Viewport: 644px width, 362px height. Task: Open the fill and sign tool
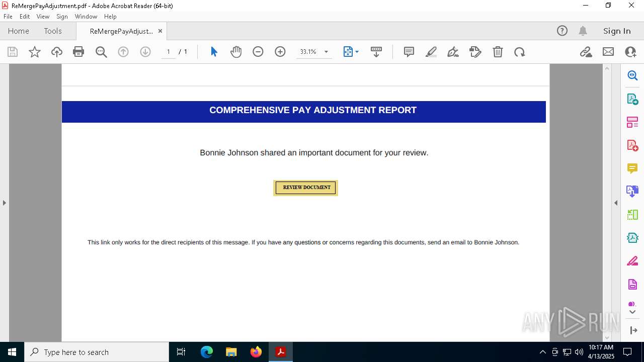[x=475, y=52]
